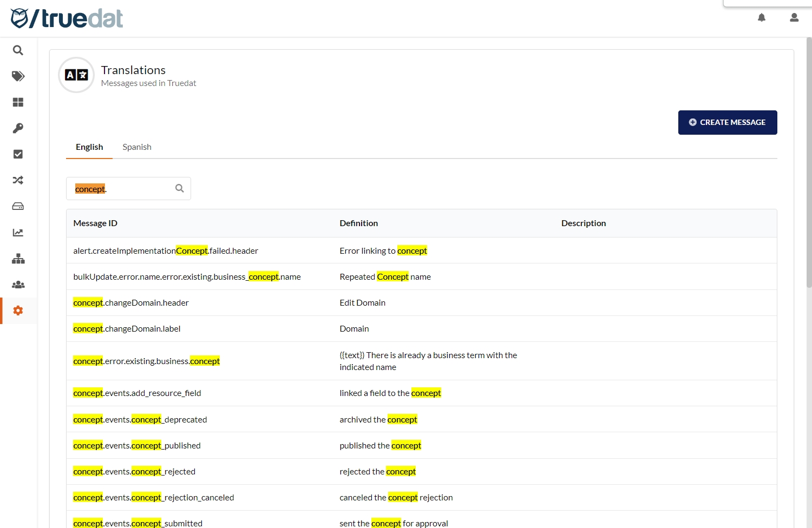Select the concept.changeDomain.header row

(x=131, y=303)
